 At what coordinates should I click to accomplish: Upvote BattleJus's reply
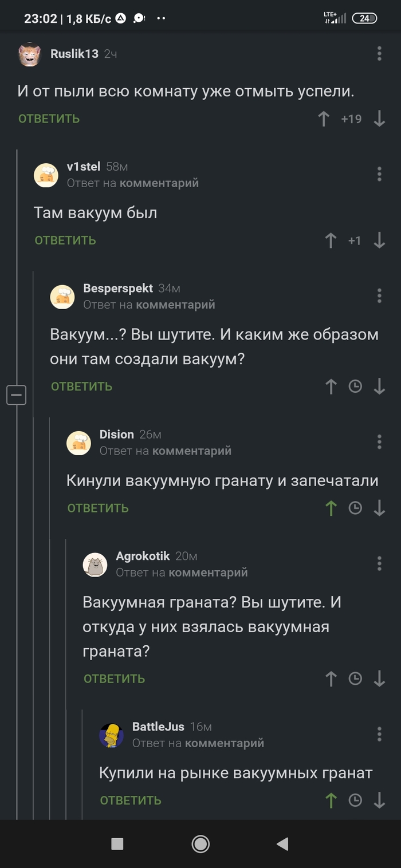coord(331,800)
